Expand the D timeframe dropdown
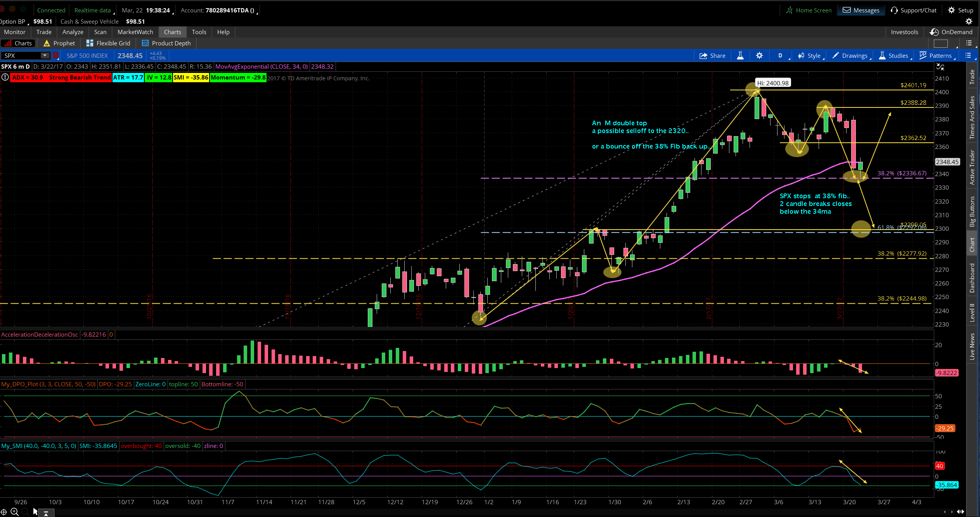The image size is (980, 517). pyautogui.click(x=781, y=56)
